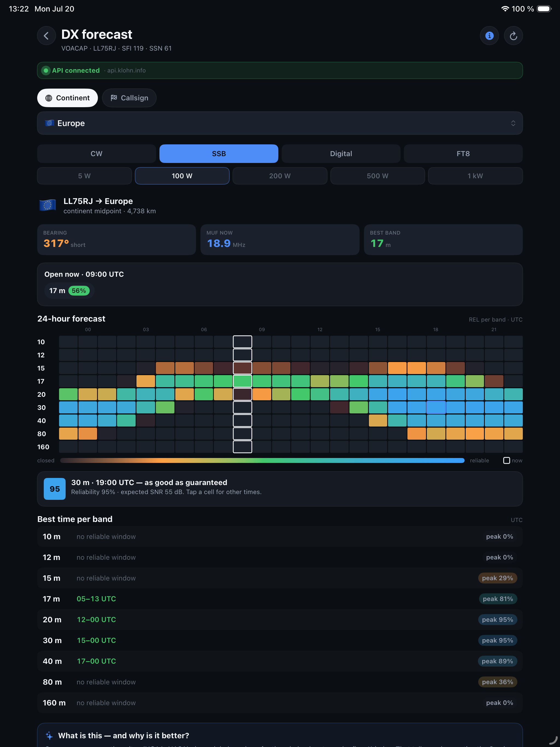Select the Digital mode tab
The width and height of the screenshot is (560, 747).
341,154
